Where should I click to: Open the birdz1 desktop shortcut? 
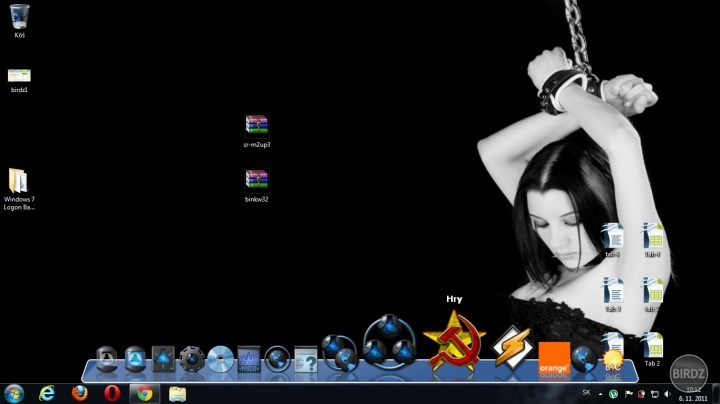point(19,80)
